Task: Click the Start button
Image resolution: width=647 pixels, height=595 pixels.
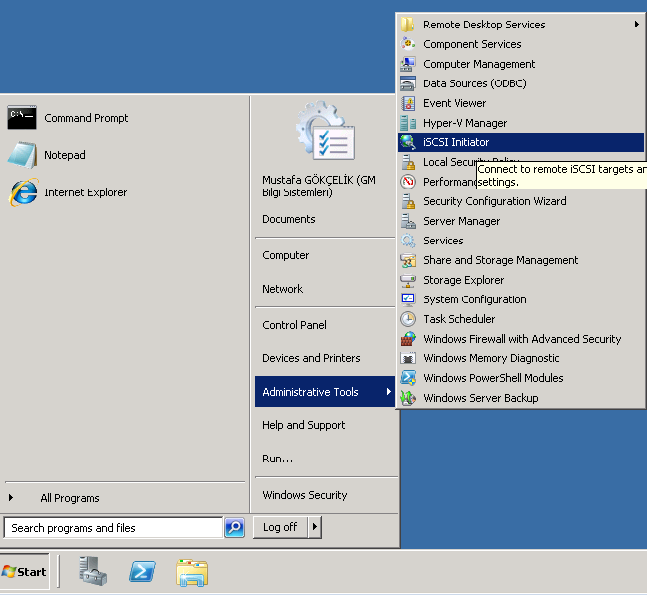Action: pyautogui.click(x=25, y=572)
